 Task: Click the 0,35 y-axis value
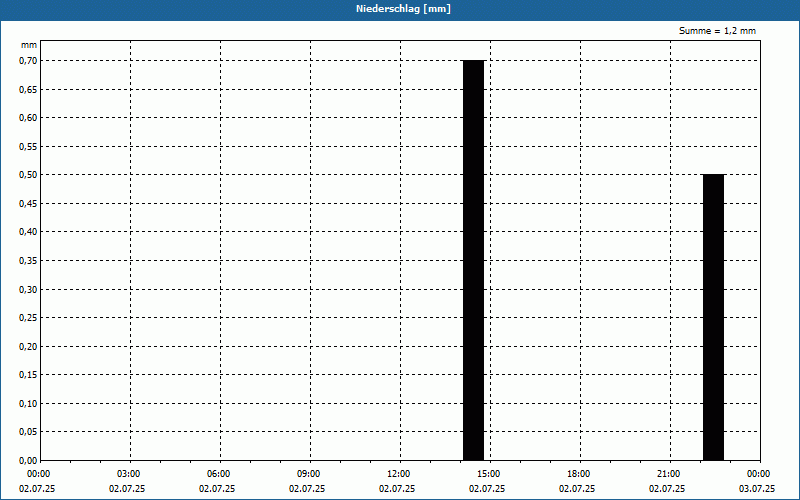pyautogui.click(x=29, y=261)
